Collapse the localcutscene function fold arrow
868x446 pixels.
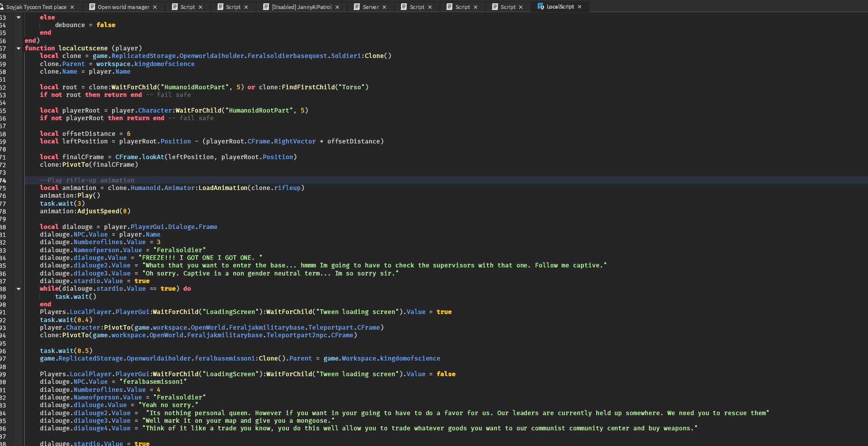[19, 48]
